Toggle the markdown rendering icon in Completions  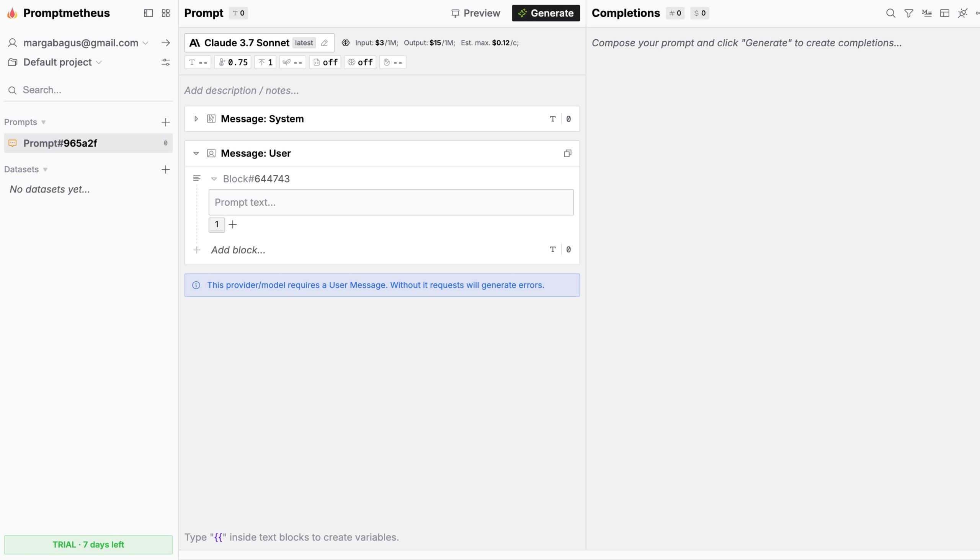click(926, 13)
